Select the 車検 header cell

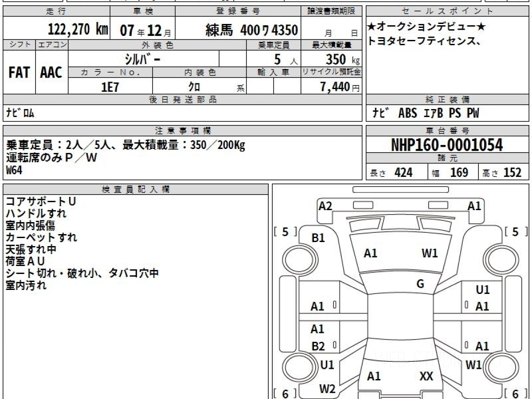[142, 12]
